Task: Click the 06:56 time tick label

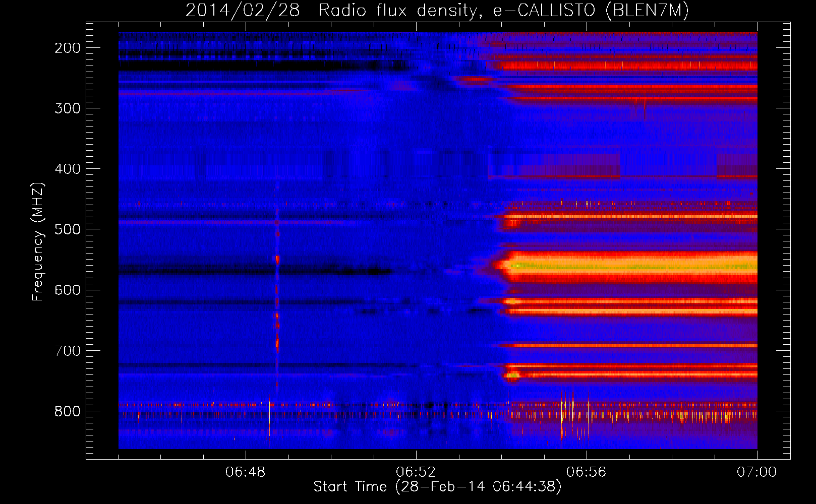Action: (587, 472)
